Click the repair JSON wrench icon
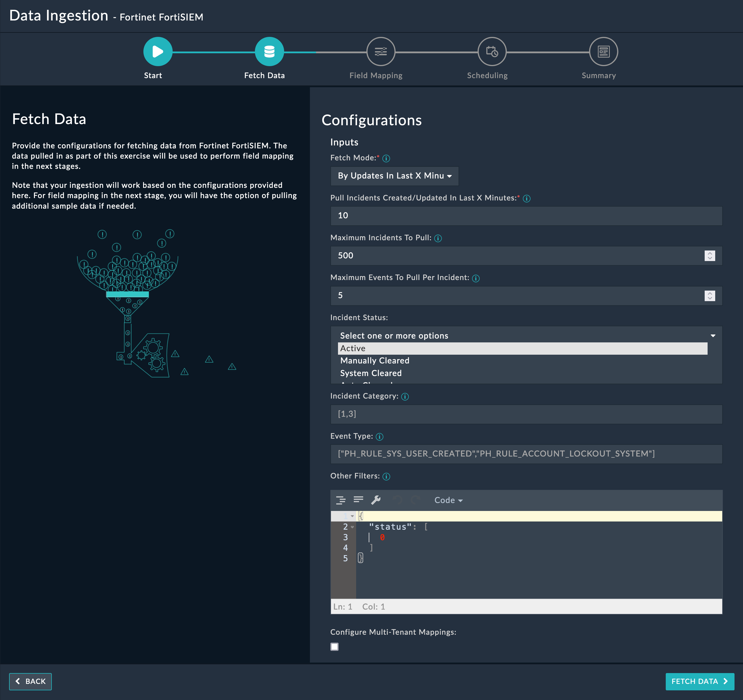 (376, 500)
